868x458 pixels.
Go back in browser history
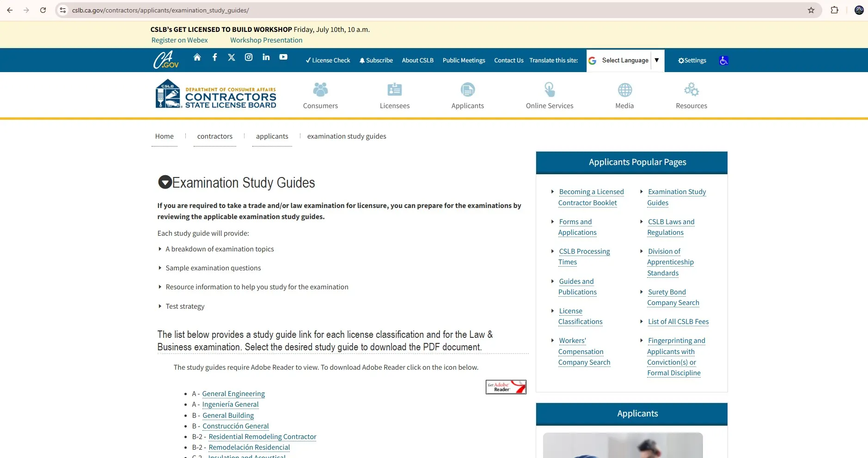coord(10,10)
